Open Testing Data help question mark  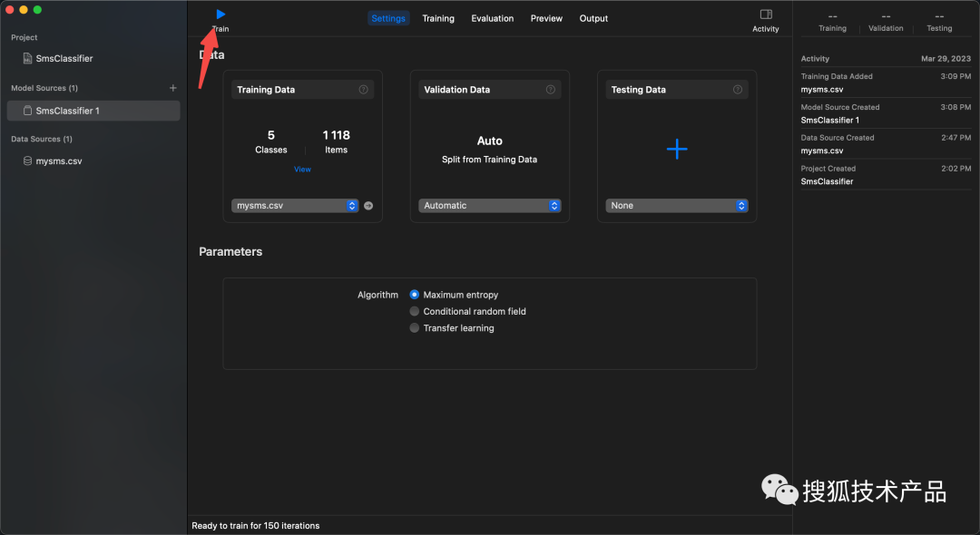coord(738,89)
